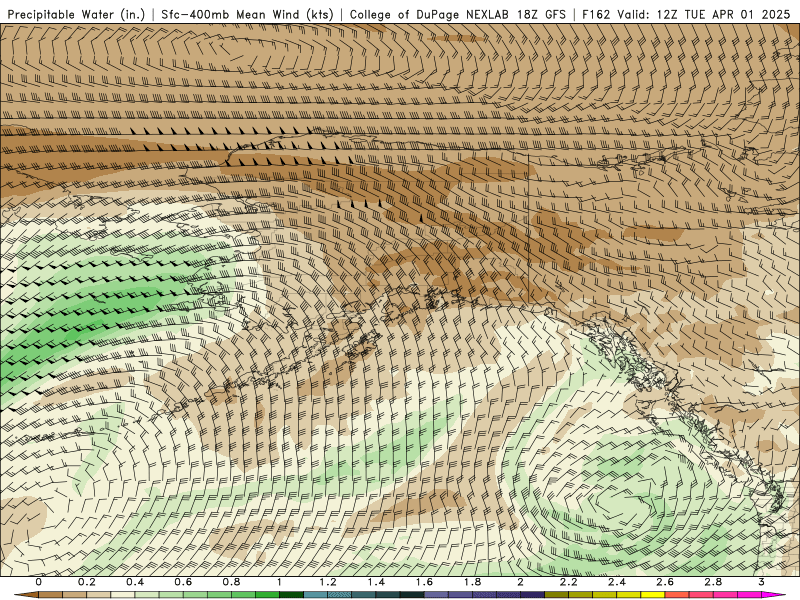Screen dimensions: 800x600
Task: Click the dark green swatch just right of 1
Action: (291, 595)
